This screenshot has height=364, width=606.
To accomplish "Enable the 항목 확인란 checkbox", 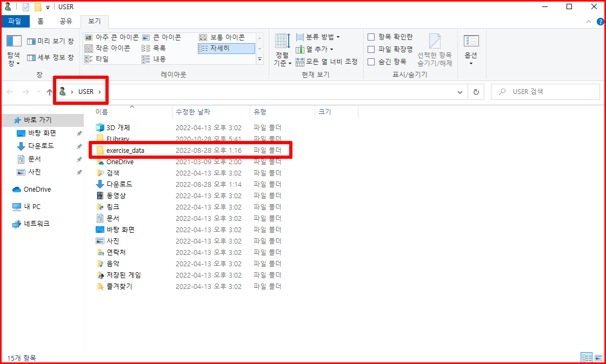I will point(371,37).
